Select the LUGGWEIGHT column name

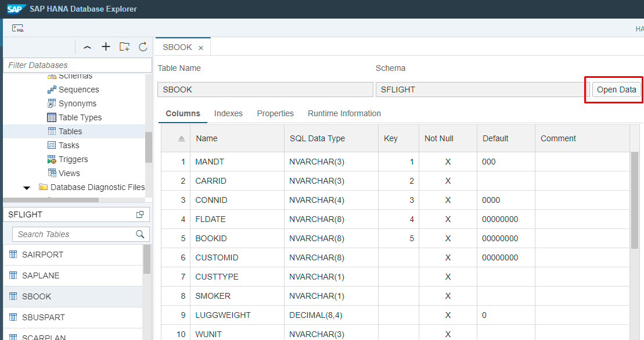223,316
